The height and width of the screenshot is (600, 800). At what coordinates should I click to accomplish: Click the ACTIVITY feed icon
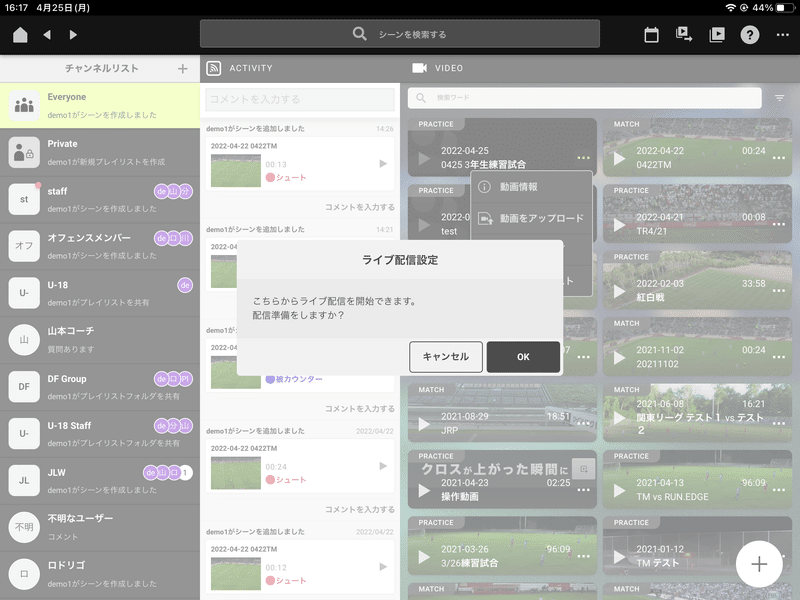click(x=214, y=68)
